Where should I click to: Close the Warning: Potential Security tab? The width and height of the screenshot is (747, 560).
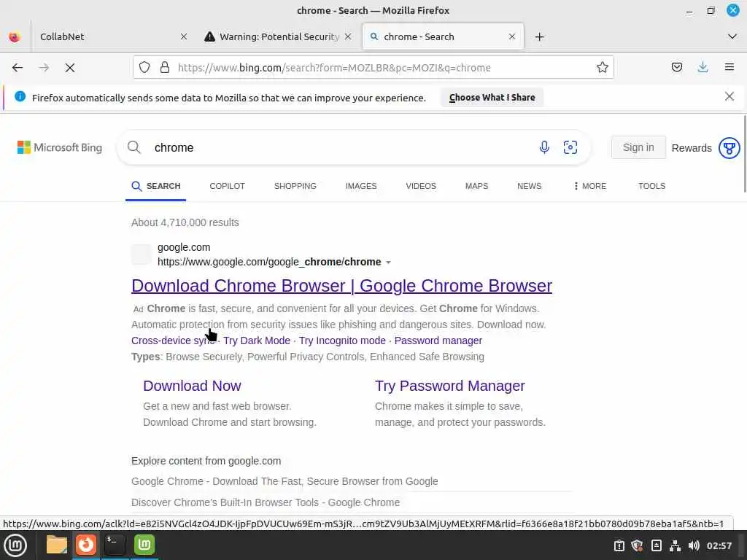tap(348, 36)
